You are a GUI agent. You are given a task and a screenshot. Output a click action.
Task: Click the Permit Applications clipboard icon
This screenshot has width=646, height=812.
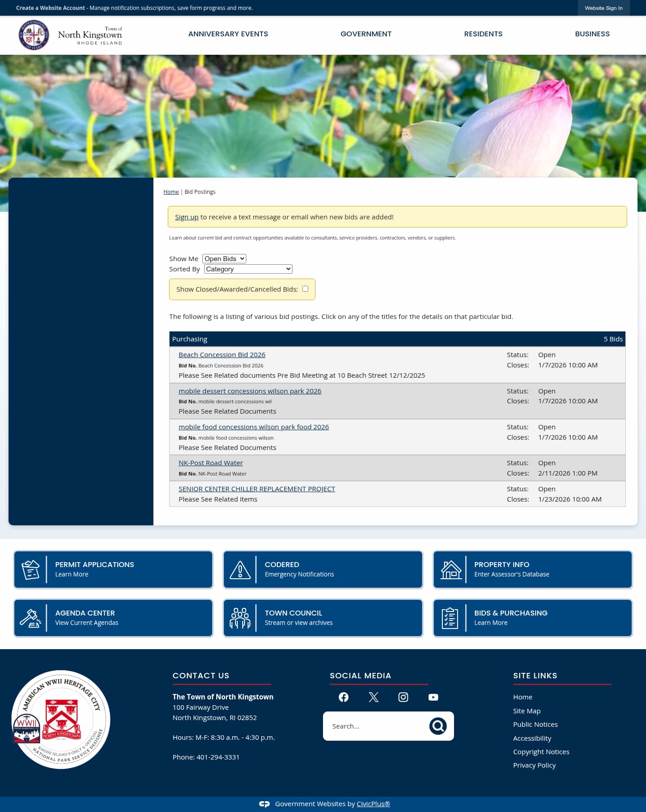[x=31, y=570]
